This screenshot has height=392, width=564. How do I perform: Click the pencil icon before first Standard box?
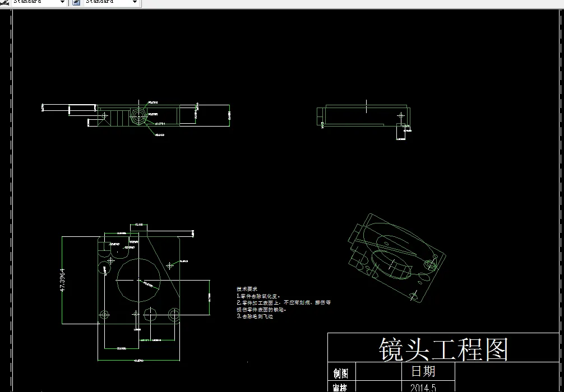3,2
